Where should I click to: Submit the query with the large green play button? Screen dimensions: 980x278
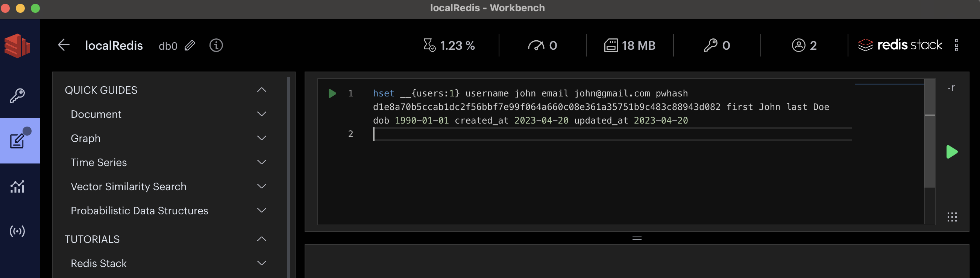[x=951, y=152]
